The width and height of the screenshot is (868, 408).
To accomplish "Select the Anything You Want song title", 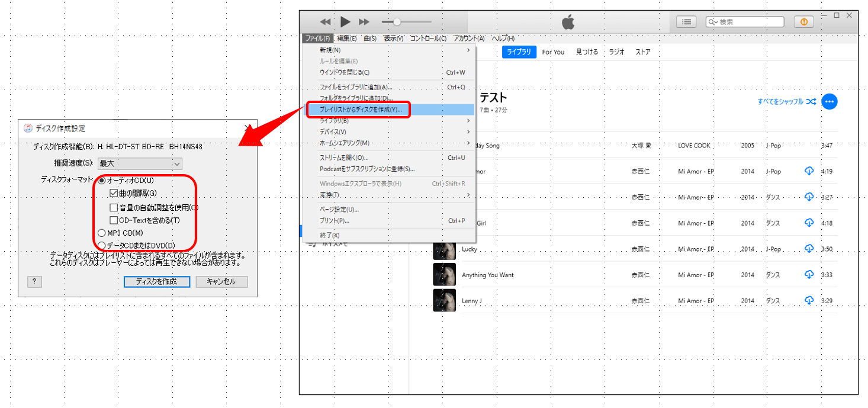I will [x=487, y=275].
